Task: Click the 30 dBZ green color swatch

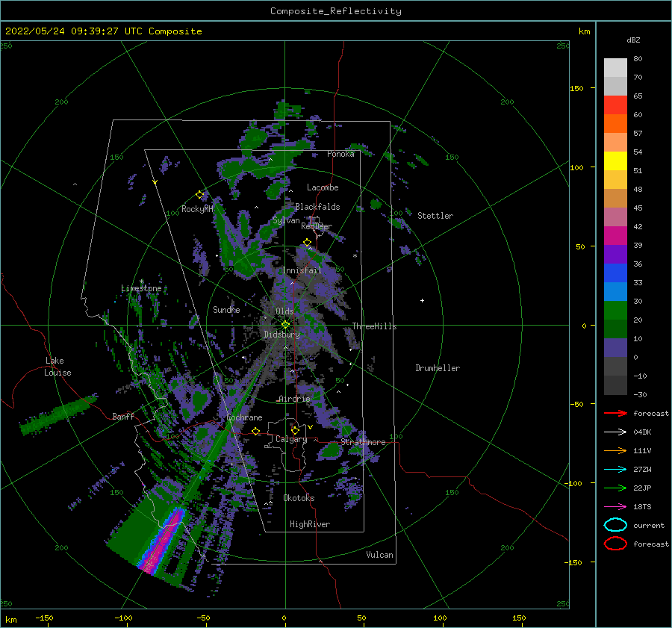Action: pyautogui.click(x=615, y=311)
